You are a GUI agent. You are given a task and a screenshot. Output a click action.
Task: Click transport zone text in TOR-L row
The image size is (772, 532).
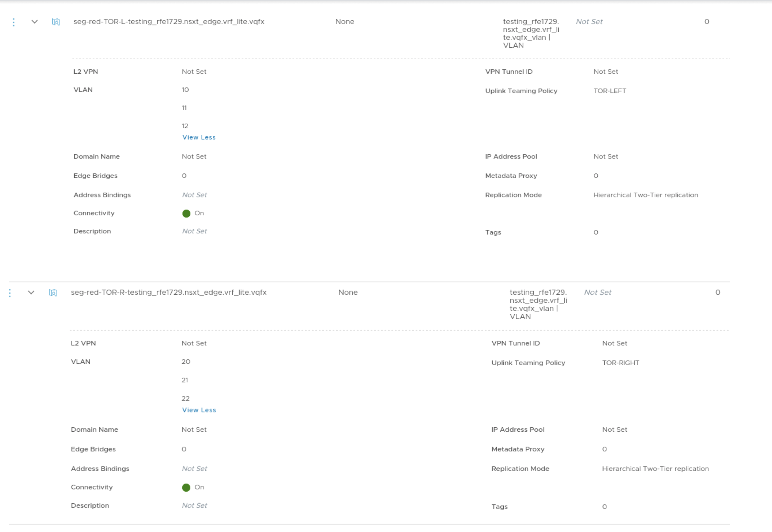(531, 33)
